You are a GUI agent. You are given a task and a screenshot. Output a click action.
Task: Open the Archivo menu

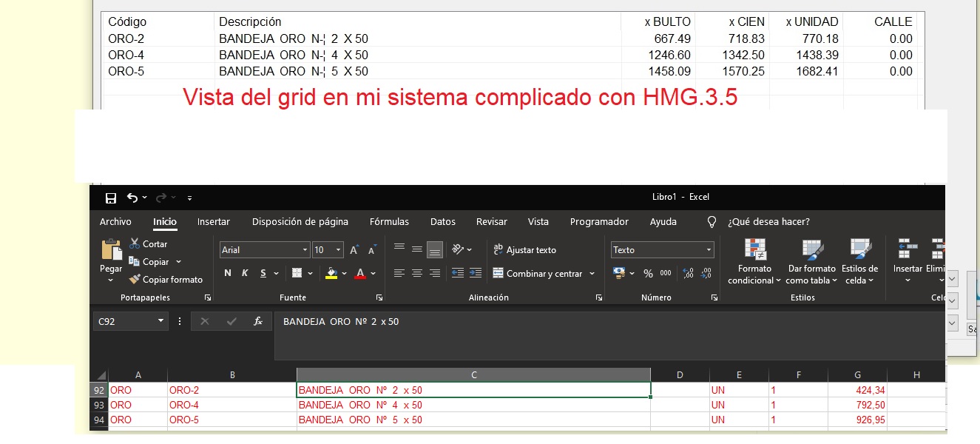(x=115, y=221)
